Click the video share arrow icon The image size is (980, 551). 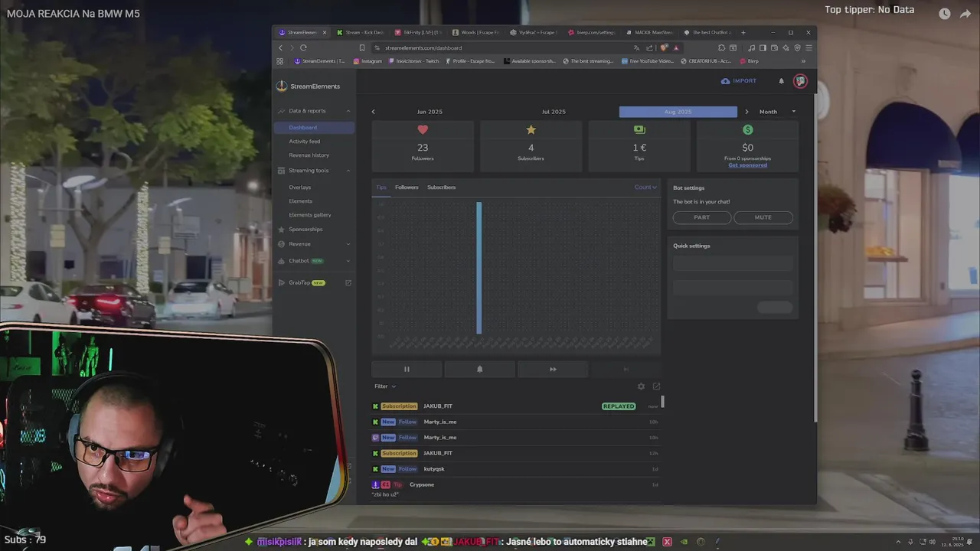point(965,13)
